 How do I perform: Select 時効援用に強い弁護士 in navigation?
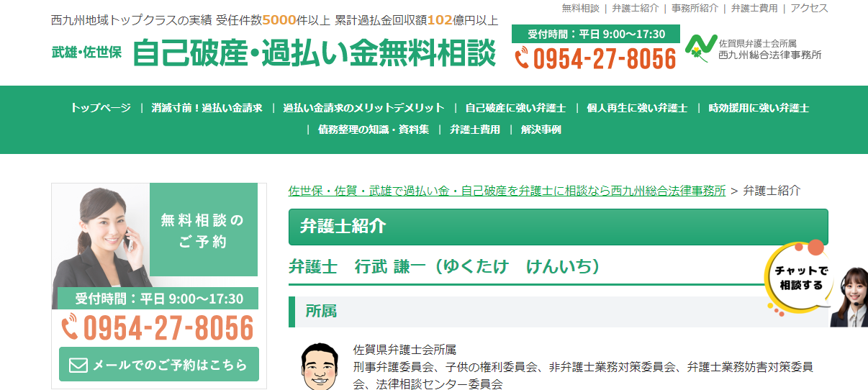point(759,108)
